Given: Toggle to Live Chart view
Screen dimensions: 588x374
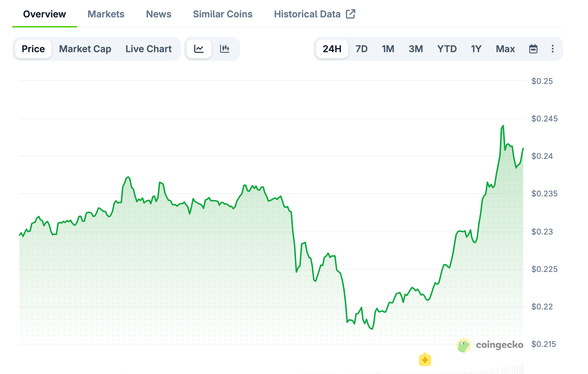Looking at the screenshot, I should pos(148,49).
